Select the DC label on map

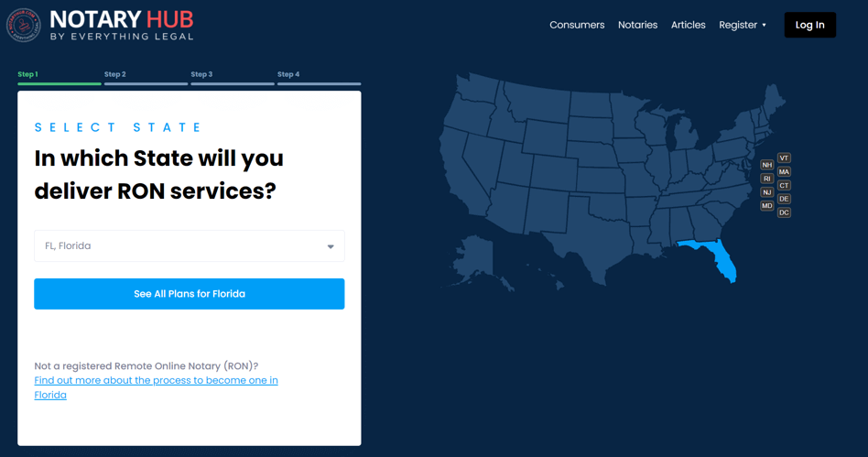pyautogui.click(x=784, y=212)
